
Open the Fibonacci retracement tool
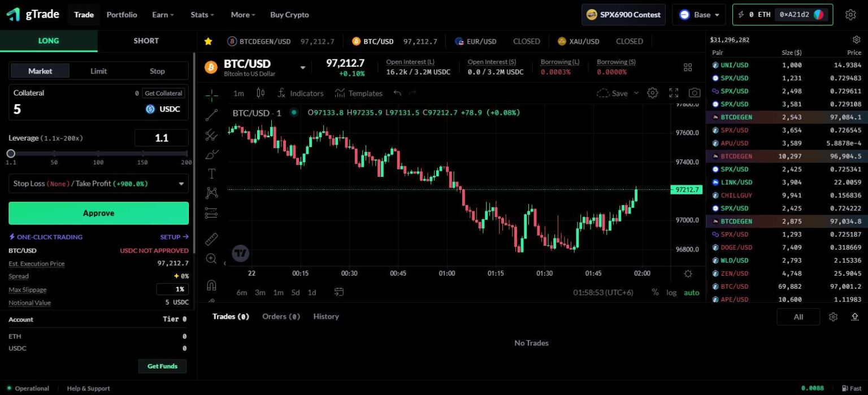point(211,134)
